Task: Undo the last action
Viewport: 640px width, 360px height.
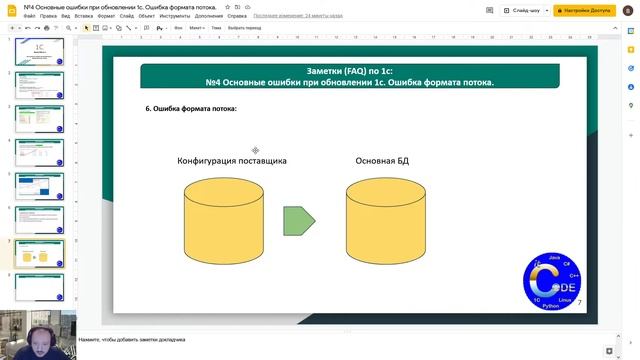Action: coord(28,28)
